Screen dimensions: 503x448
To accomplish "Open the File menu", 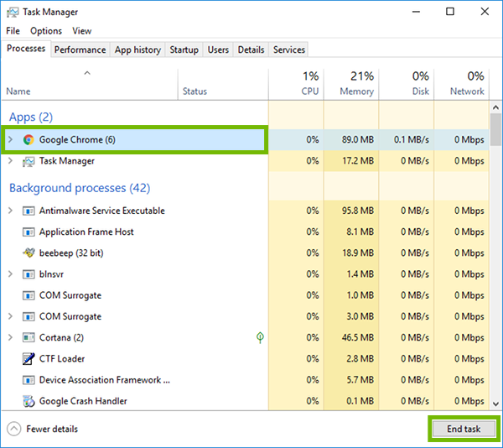I will (13, 31).
